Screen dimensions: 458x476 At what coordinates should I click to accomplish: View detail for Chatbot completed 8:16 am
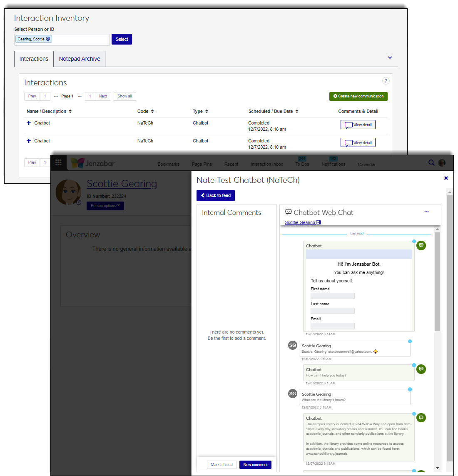point(358,125)
